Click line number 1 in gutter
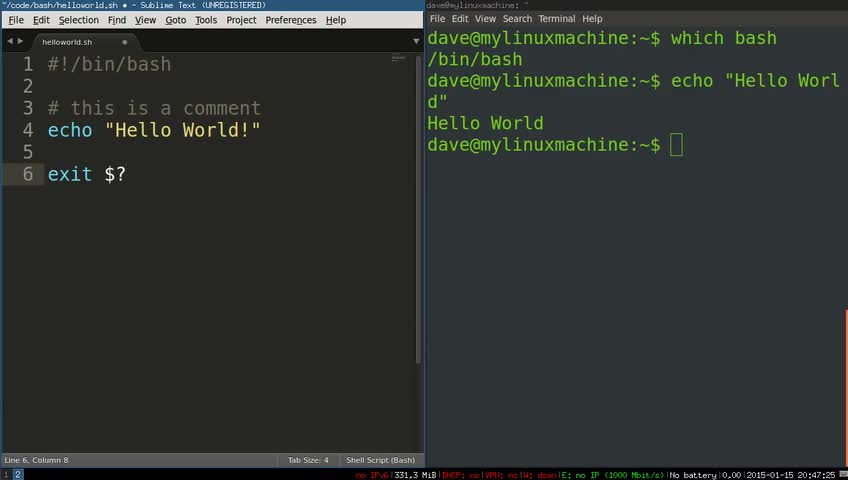The width and height of the screenshot is (848, 480). click(x=28, y=64)
